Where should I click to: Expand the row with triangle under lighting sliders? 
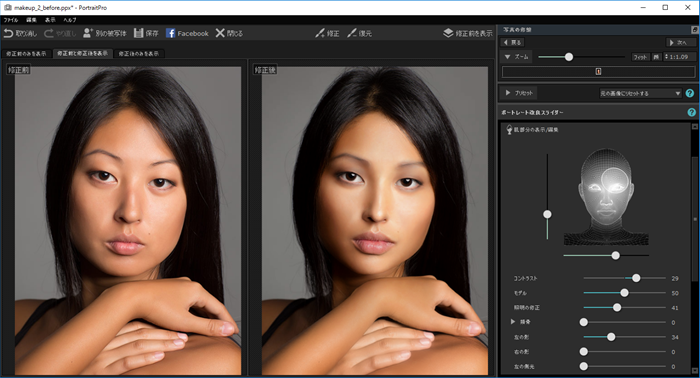513,321
